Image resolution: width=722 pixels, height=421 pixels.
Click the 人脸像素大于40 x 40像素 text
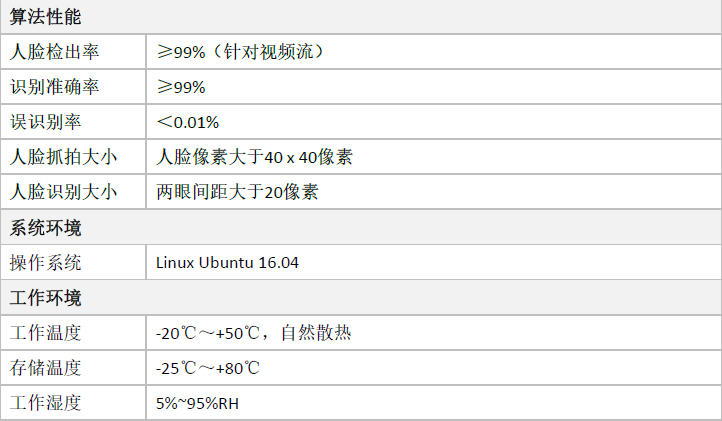point(254,157)
